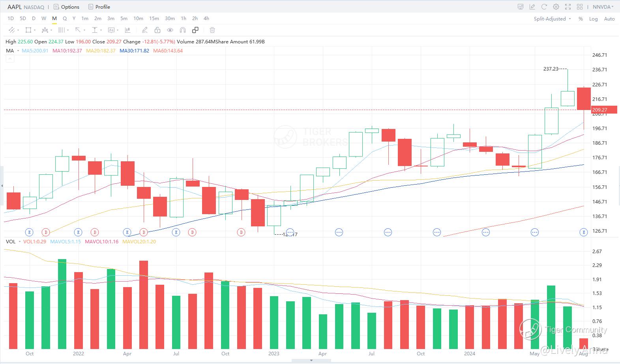Click the 209.27 current price tag
The image size is (620, 364).
tap(604, 110)
